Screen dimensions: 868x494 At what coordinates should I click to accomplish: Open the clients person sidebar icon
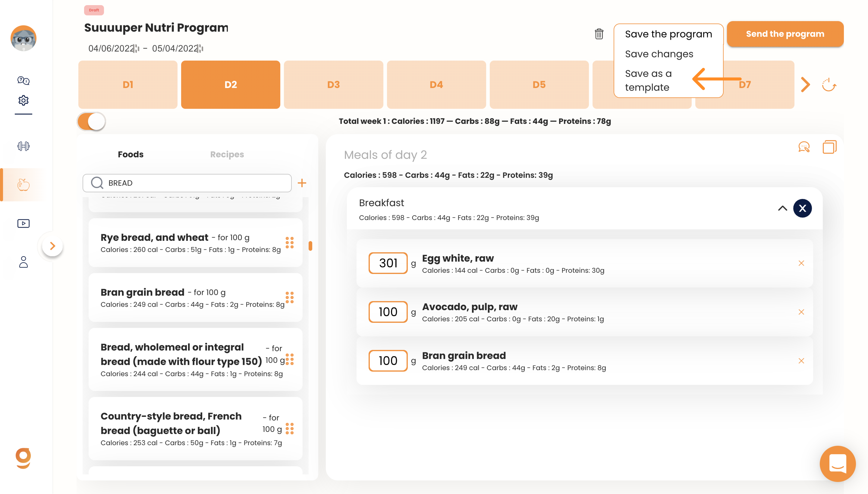click(23, 262)
